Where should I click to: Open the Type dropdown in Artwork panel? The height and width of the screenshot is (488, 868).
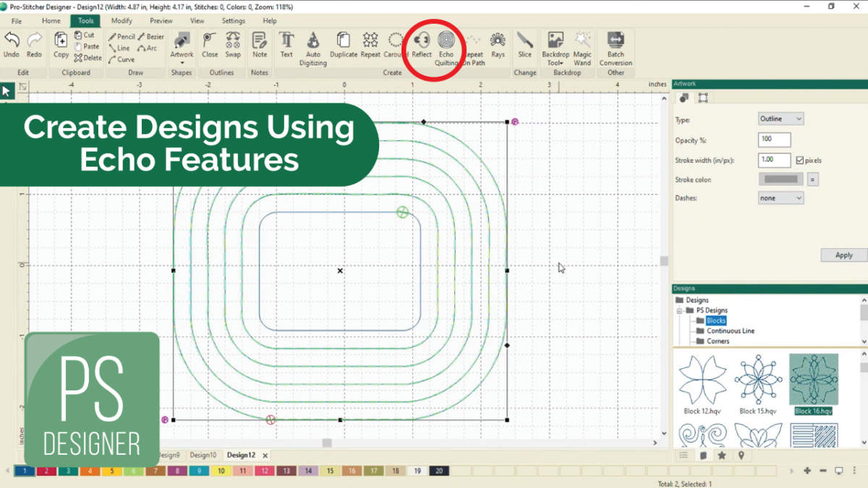pos(780,119)
